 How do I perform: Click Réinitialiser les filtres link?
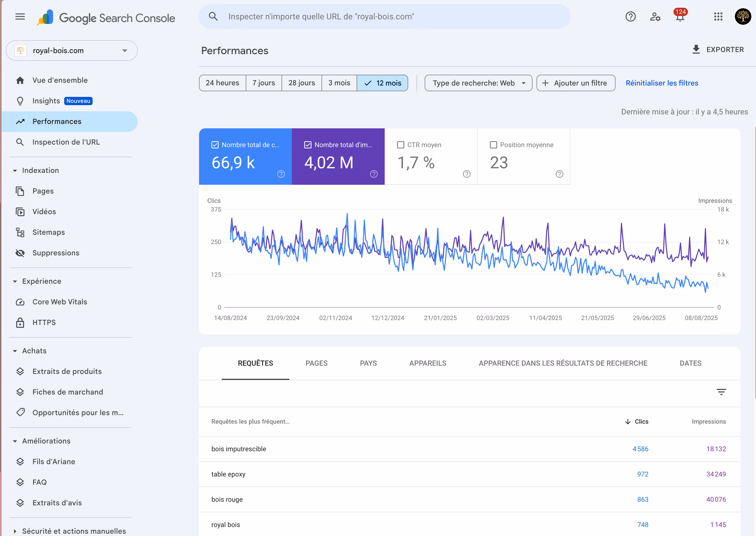coord(662,83)
